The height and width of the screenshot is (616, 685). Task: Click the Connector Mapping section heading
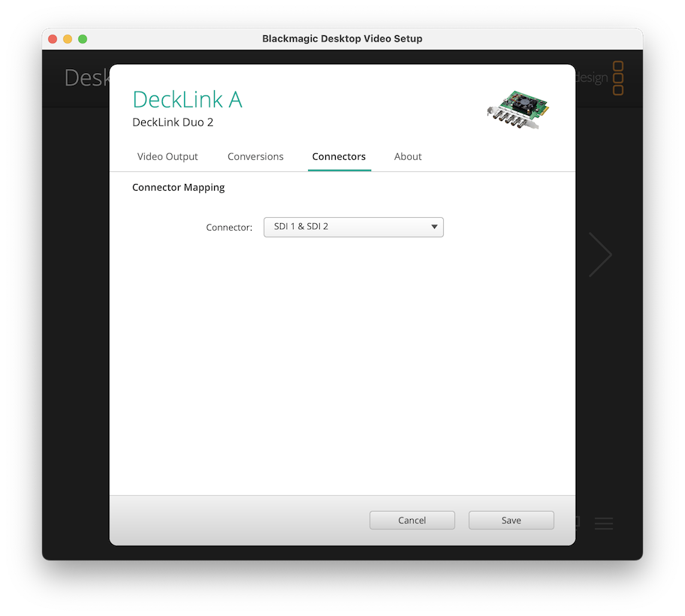click(178, 188)
